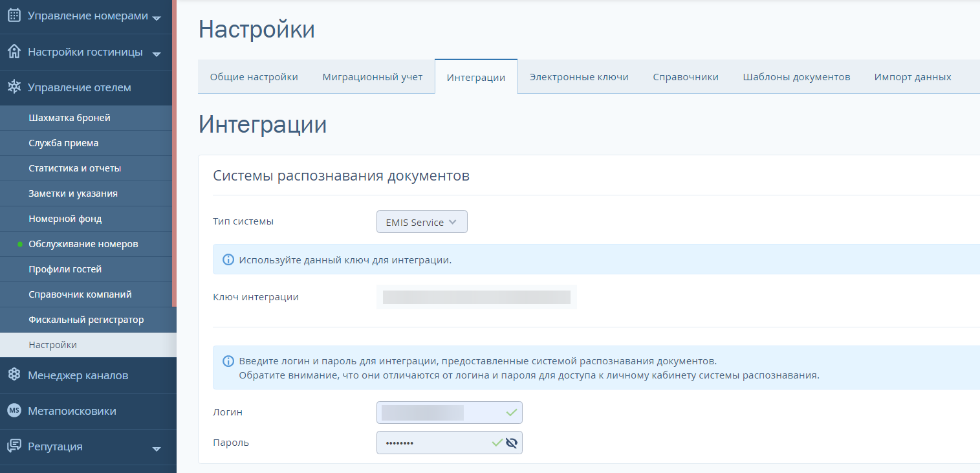Viewport: 980px width, 473px height.
Task: Click the MS Метапоисковики icon
Action: click(14, 411)
